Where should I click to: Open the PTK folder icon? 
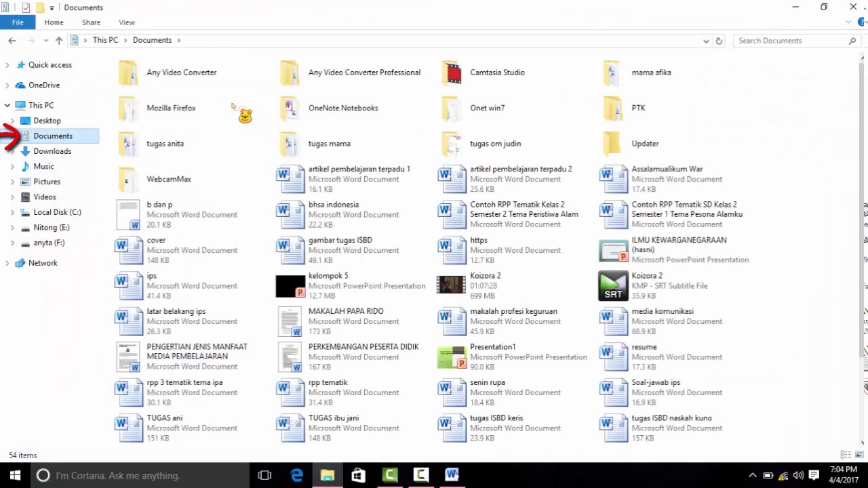pyautogui.click(x=613, y=108)
